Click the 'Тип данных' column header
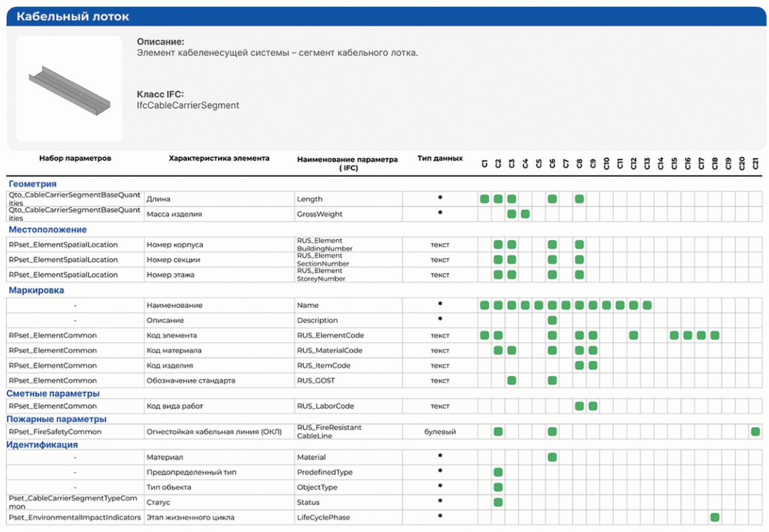Image resolution: width=769 pixels, height=532 pixels. [x=440, y=158]
